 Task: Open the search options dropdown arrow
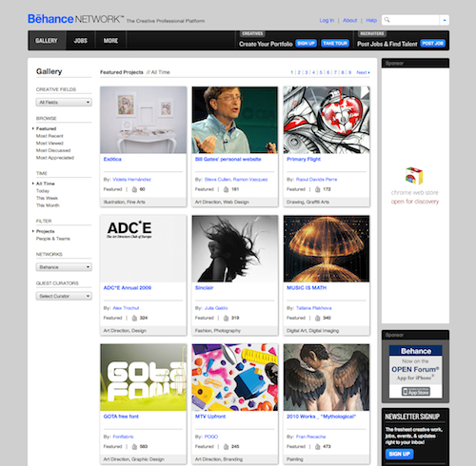445,20
